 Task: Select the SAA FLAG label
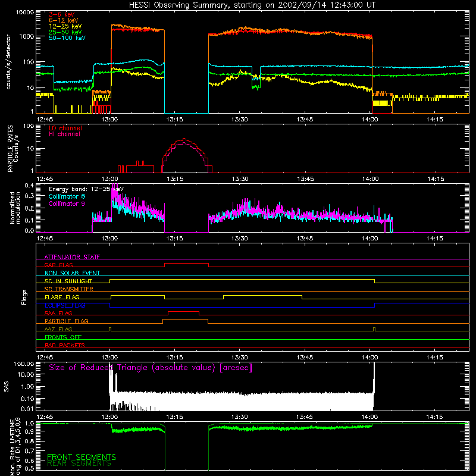(x=58, y=313)
